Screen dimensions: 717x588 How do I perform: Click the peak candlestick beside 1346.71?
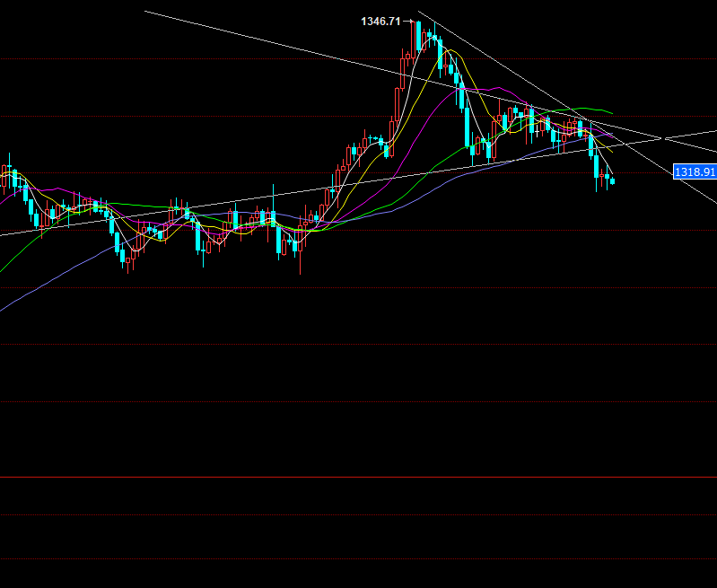click(x=414, y=42)
